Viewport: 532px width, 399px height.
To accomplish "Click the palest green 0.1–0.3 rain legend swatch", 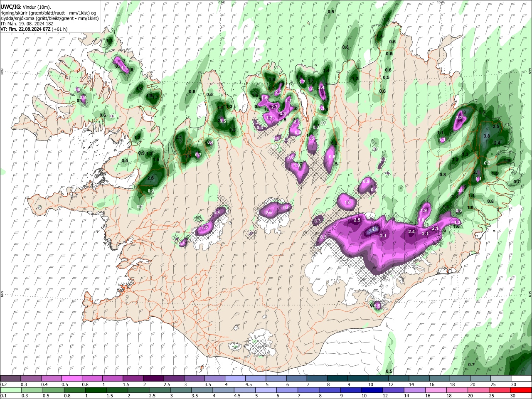I will point(10,390).
